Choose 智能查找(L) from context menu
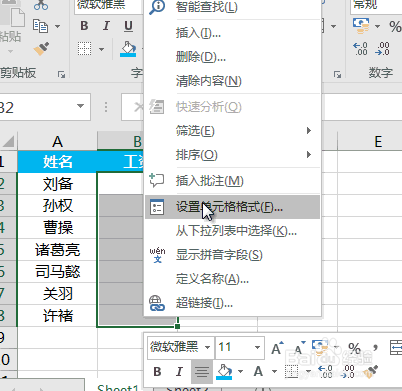 [x=232, y=6]
